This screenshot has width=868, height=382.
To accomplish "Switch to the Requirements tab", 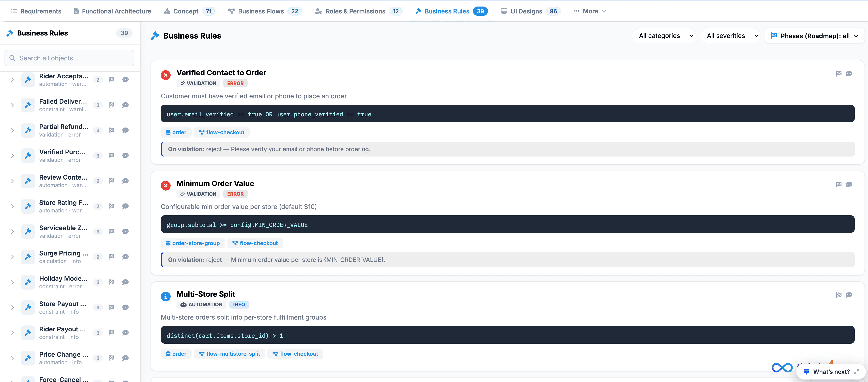I will (36, 11).
